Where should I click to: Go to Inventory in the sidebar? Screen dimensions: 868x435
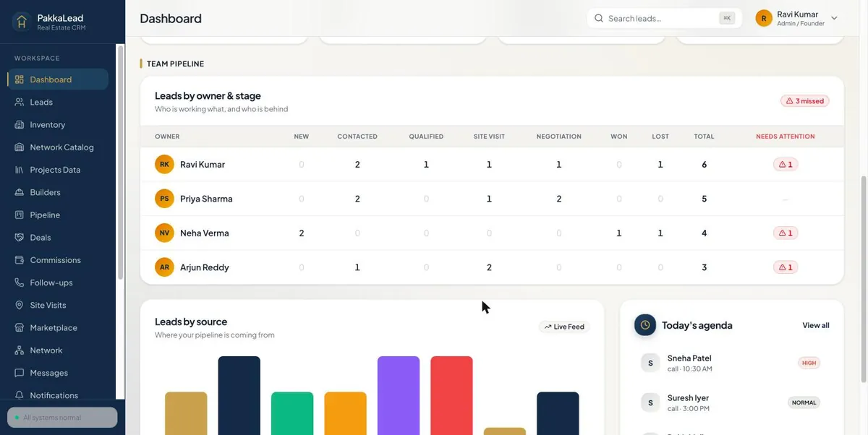[58, 124]
